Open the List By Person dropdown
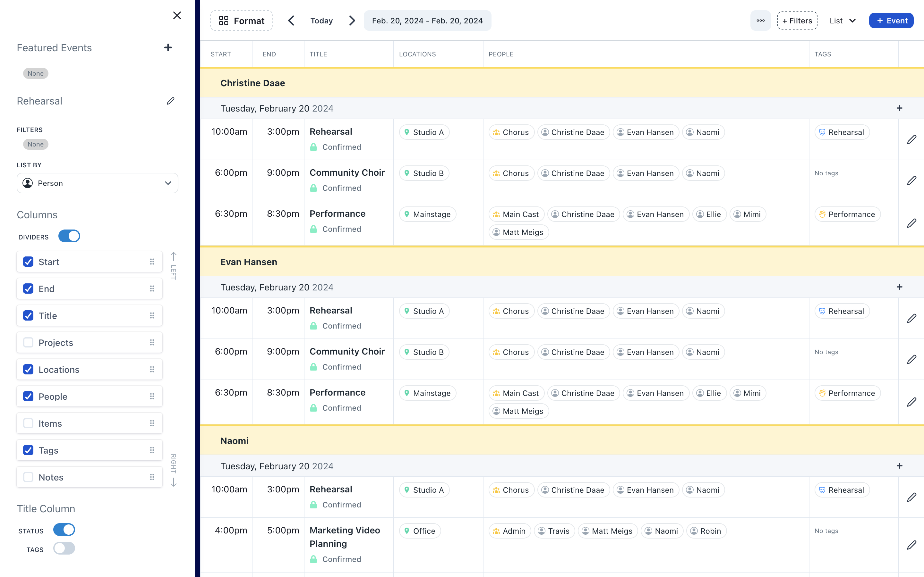The height and width of the screenshot is (577, 924). click(97, 183)
